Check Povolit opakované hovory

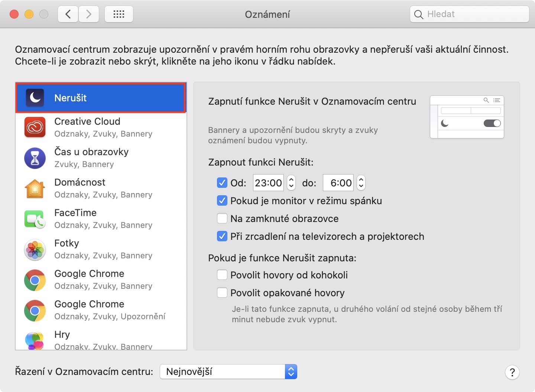pyautogui.click(x=222, y=293)
